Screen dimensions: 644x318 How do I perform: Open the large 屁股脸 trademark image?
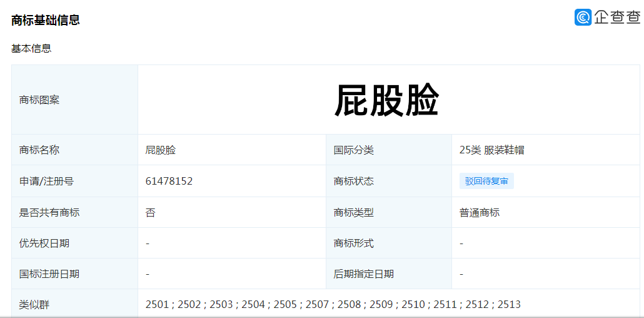tap(386, 100)
